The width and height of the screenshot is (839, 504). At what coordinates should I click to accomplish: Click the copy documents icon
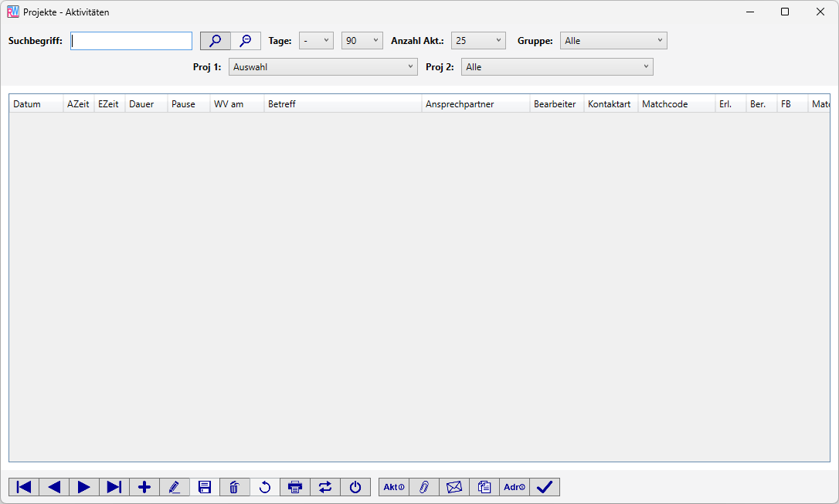click(x=484, y=487)
